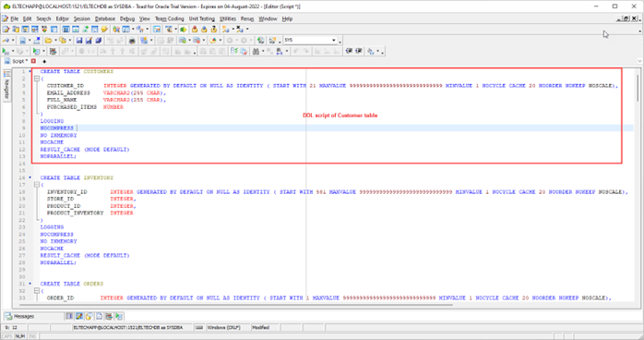Switch to the Script editor tab

click(17, 61)
